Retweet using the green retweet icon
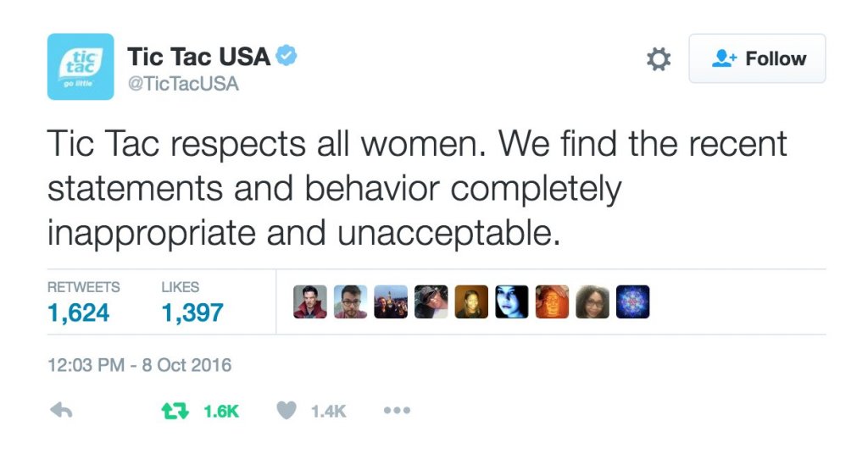 click(175, 411)
